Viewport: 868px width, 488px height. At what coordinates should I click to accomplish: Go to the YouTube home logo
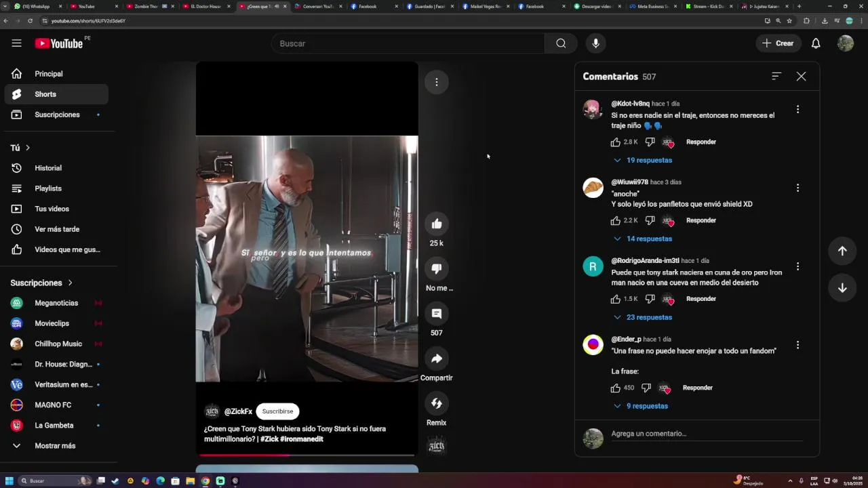coord(59,43)
